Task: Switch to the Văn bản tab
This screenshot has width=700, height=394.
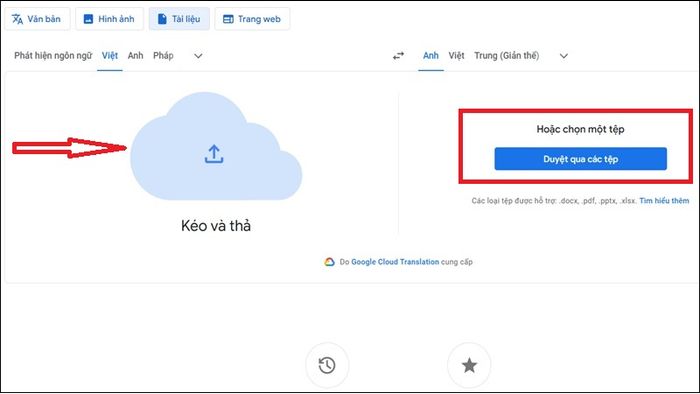Action: tap(37, 19)
